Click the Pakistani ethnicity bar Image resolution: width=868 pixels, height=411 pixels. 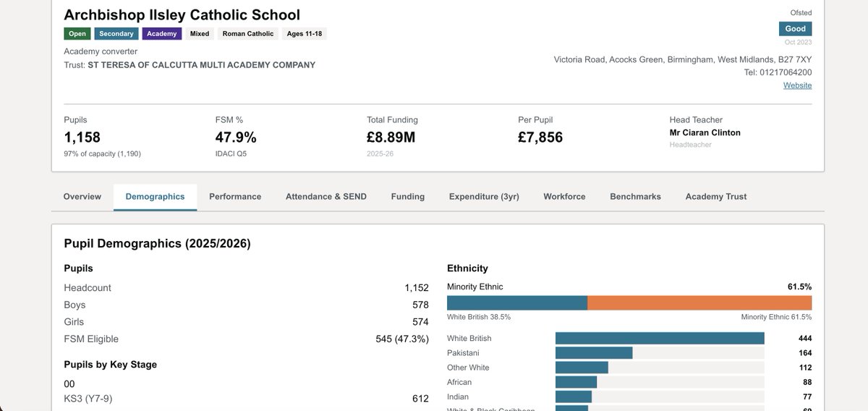pyautogui.click(x=594, y=353)
